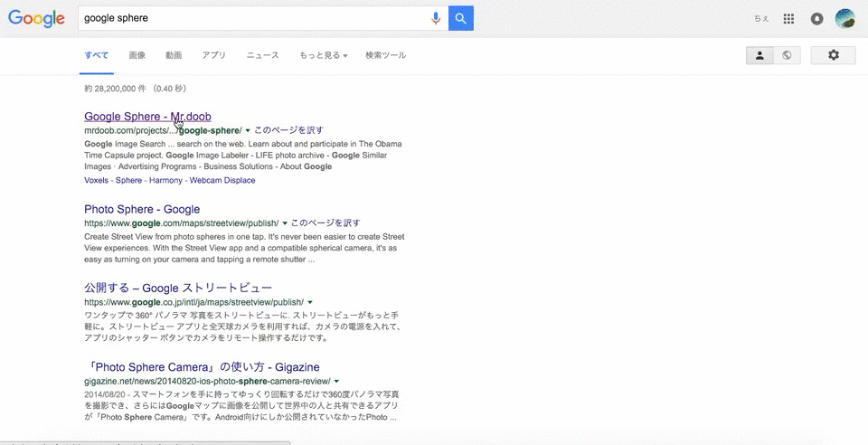Expand arrow beside gigazine.net URL
The width and height of the screenshot is (868, 445).
(x=336, y=382)
